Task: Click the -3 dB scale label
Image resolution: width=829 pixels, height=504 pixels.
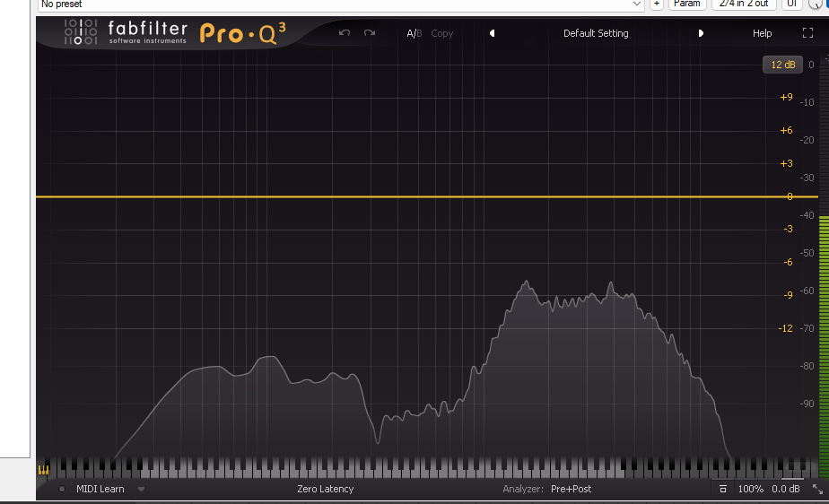Action: (x=788, y=229)
